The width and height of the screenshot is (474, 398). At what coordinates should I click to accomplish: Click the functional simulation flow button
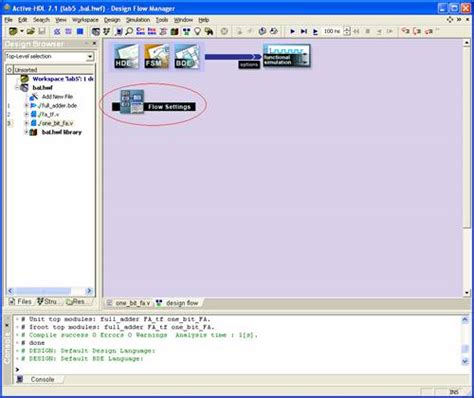click(x=286, y=56)
